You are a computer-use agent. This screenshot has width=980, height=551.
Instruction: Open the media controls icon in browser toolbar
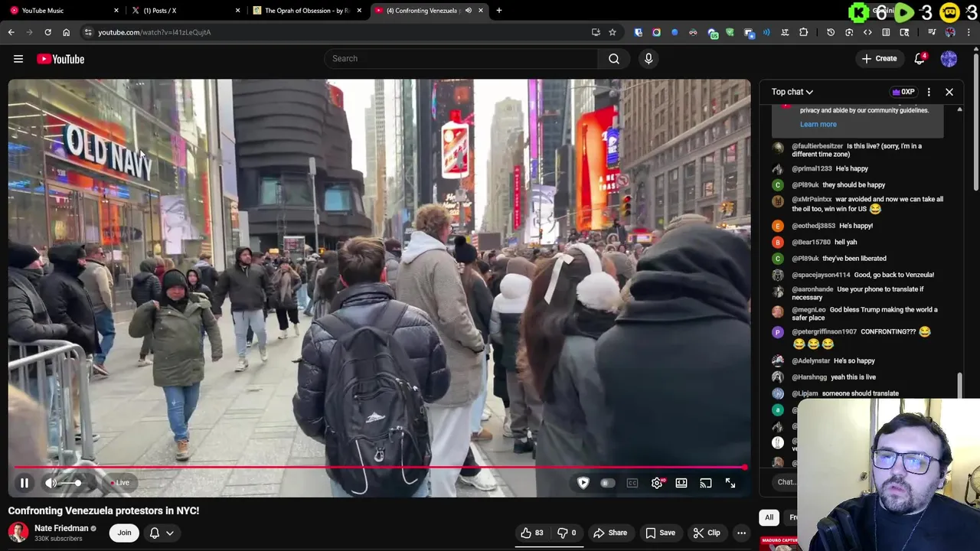tap(932, 32)
